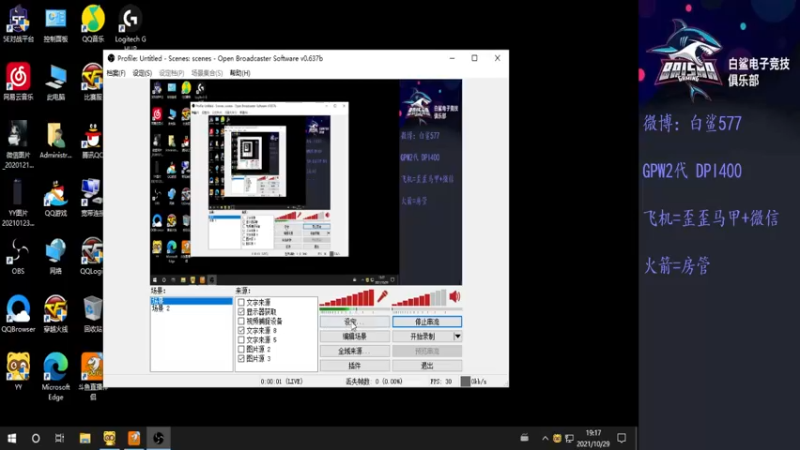800x450 pixels.
Task: Open the 档案(F) menu
Action: pyautogui.click(x=116, y=73)
